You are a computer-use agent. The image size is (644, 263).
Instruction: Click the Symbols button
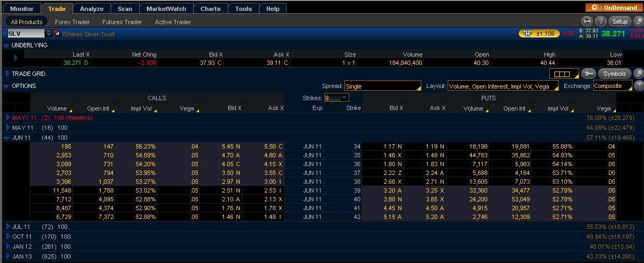(614, 74)
